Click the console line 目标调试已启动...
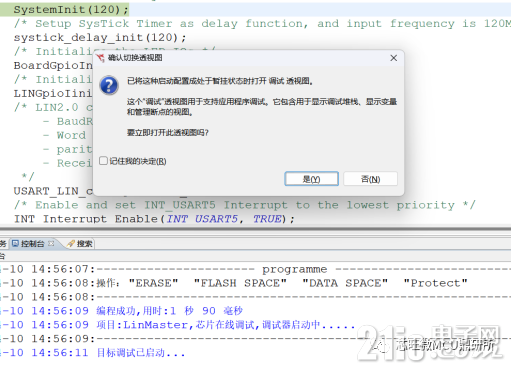 point(141,353)
